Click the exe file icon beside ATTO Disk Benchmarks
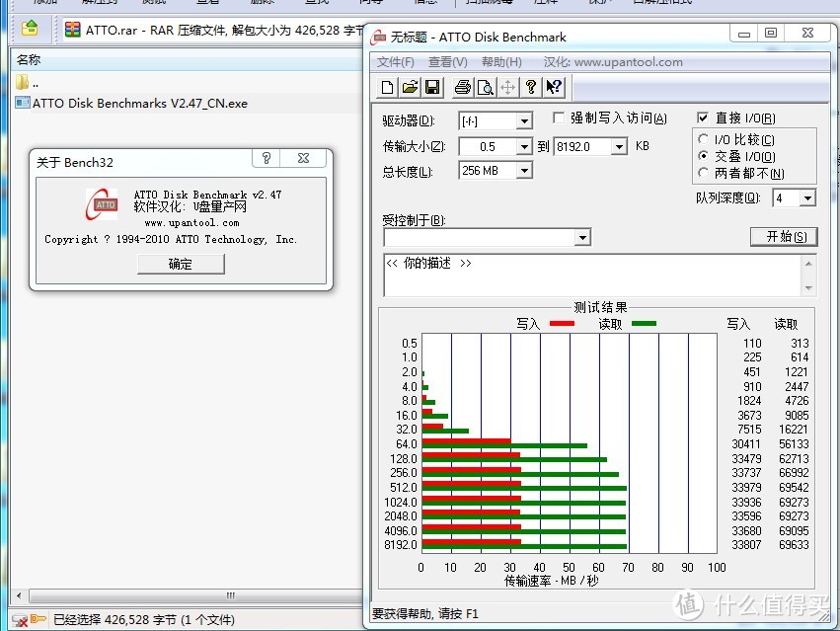 click(x=23, y=103)
